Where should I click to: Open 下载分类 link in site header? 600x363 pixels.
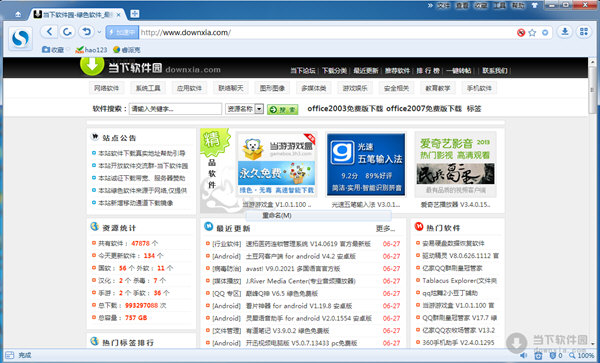point(334,71)
